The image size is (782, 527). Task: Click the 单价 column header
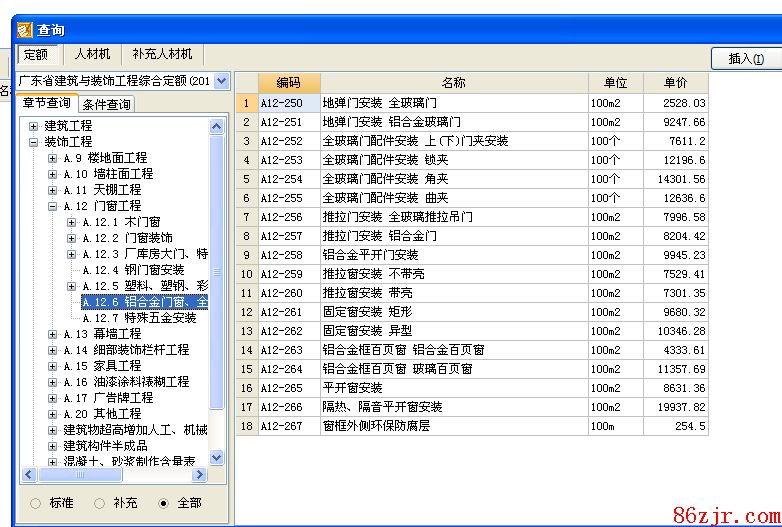click(675, 83)
